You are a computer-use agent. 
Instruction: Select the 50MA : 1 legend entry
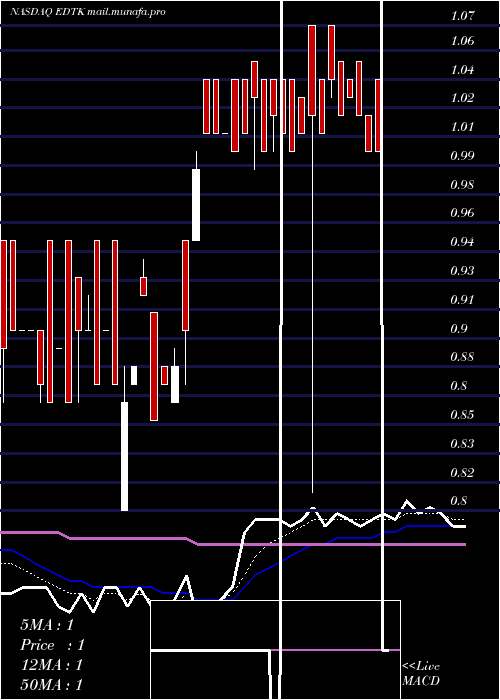coord(52,685)
